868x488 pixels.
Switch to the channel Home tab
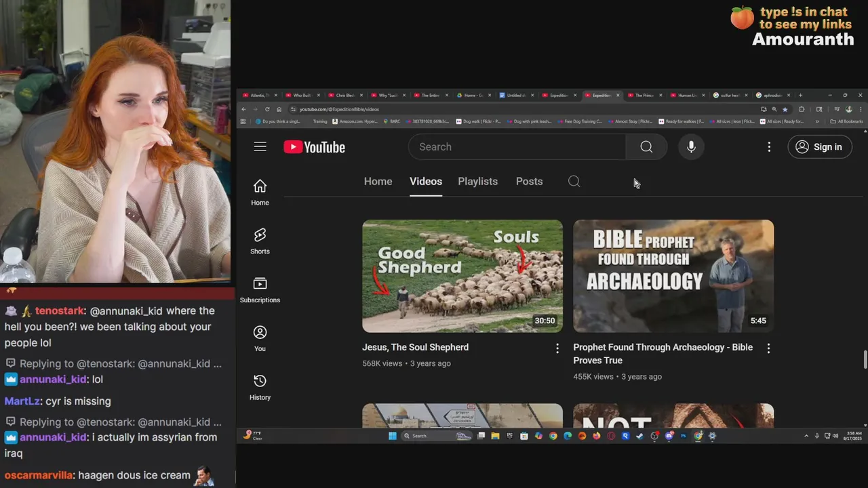pos(378,182)
